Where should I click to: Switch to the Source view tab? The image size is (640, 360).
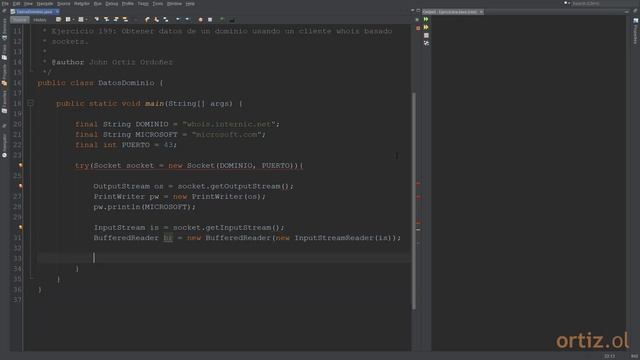[x=20, y=20]
